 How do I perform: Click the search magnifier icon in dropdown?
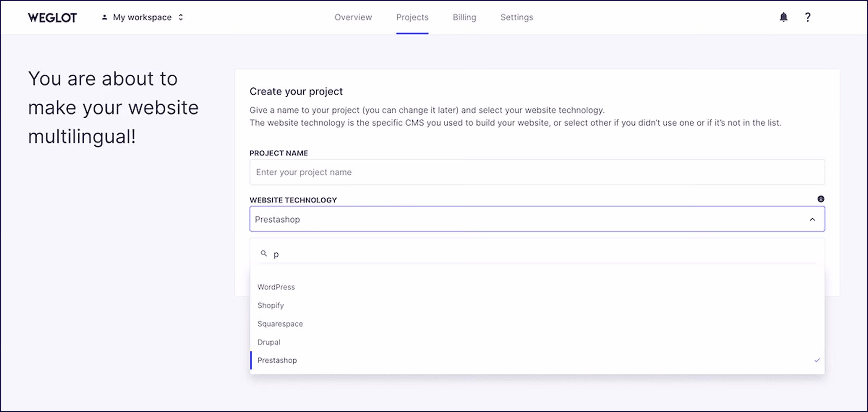point(264,253)
